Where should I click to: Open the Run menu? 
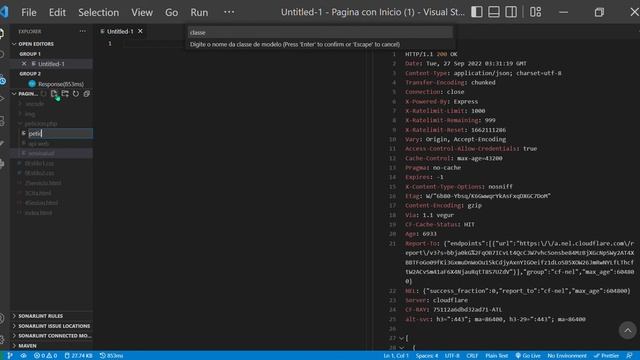[199, 12]
